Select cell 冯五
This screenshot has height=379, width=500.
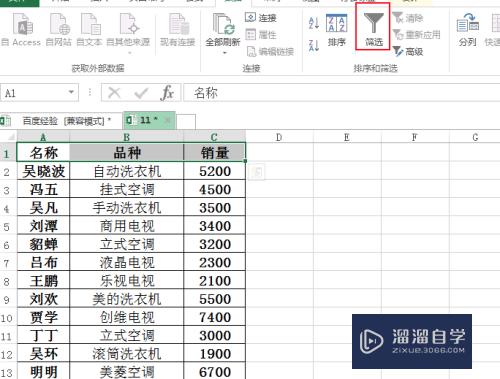point(43,189)
